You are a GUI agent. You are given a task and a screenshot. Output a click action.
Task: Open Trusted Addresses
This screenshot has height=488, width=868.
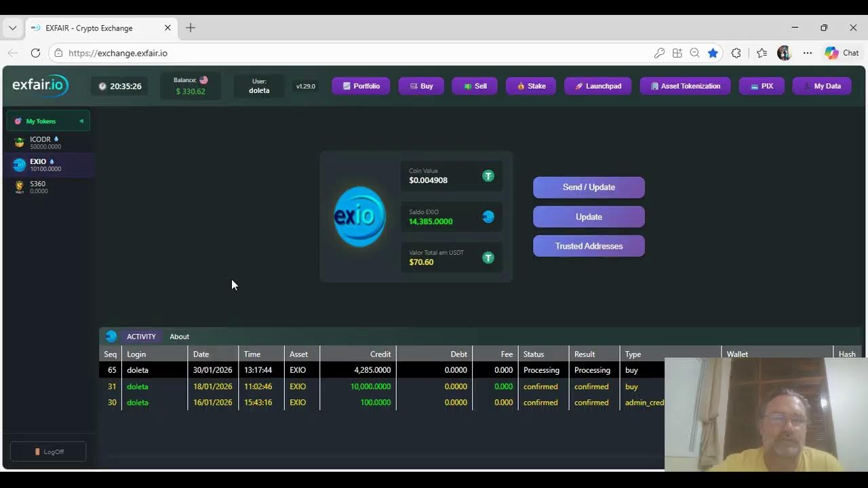tap(589, 246)
